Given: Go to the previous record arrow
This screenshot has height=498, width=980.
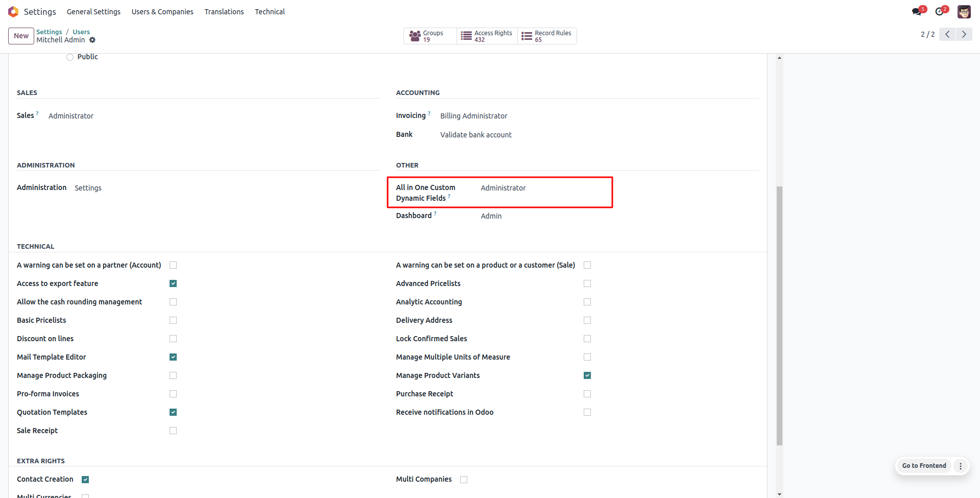Looking at the screenshot, I should coord(947,34).
